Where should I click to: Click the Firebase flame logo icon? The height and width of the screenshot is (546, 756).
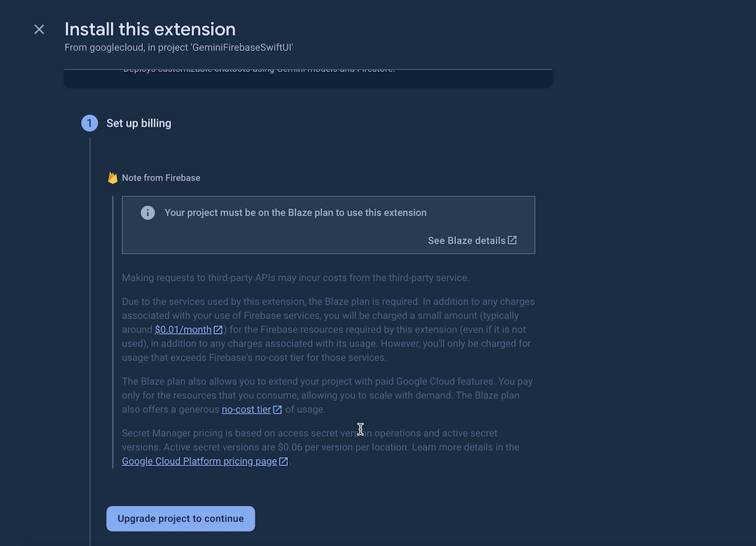(x=113, y=178)
